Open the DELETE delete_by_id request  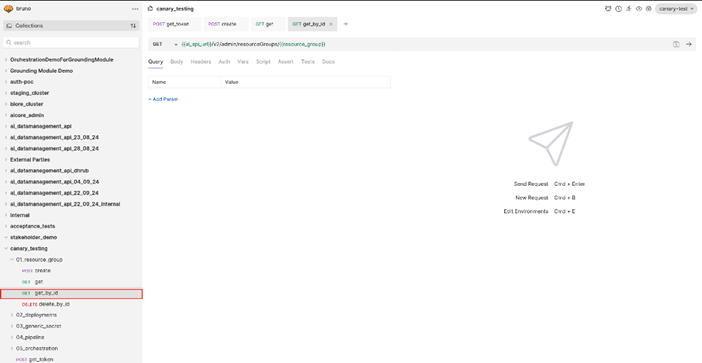point(71,304)
